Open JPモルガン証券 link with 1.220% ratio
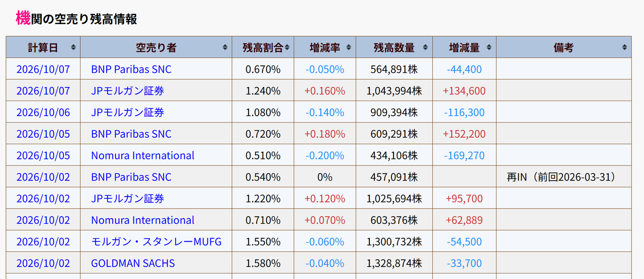The image size is (644, 279). [x=128, y=199]
